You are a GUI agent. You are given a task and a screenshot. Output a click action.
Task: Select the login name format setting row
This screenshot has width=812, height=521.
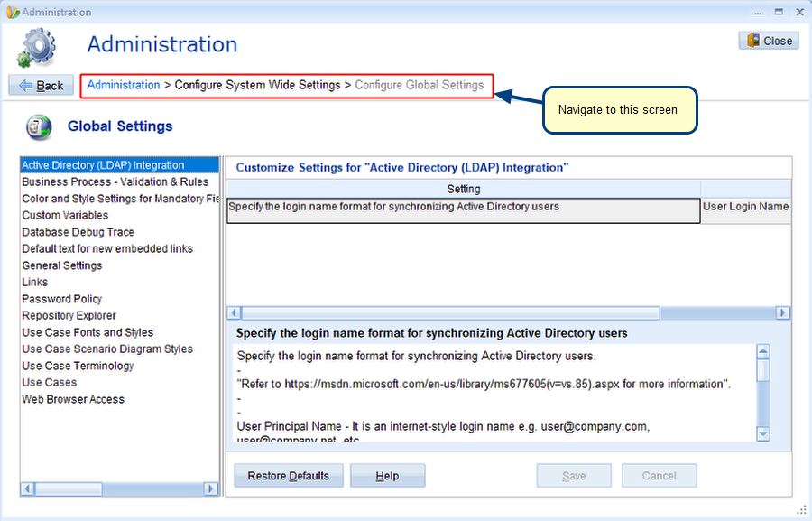[x=463, y=208]
